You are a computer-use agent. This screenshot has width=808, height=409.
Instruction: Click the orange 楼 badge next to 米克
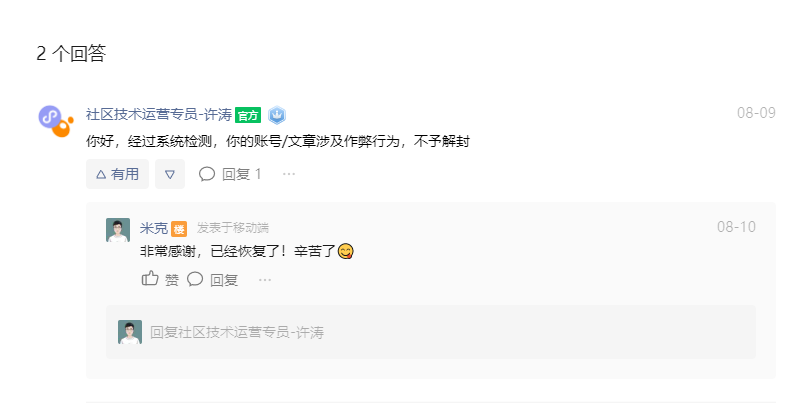[179, 229]
